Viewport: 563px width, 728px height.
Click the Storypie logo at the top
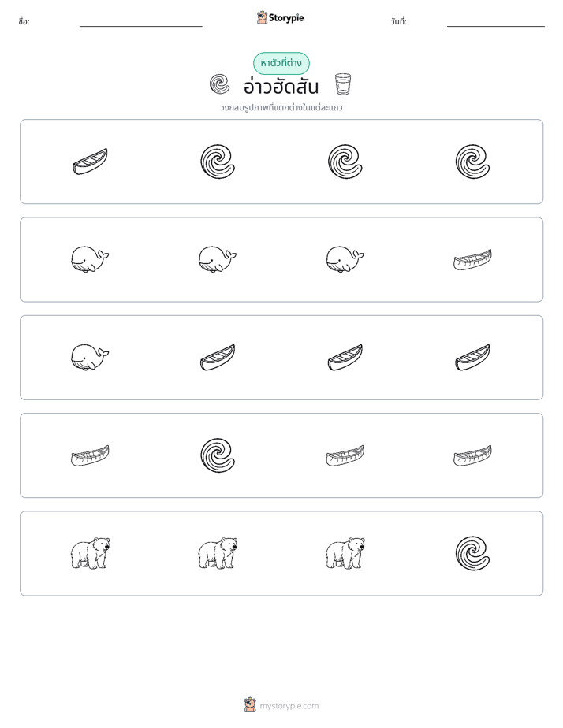[281, 18]
